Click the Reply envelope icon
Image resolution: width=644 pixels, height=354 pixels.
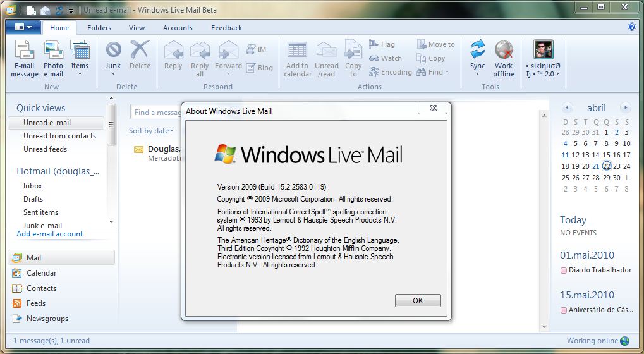pos(173,50)
